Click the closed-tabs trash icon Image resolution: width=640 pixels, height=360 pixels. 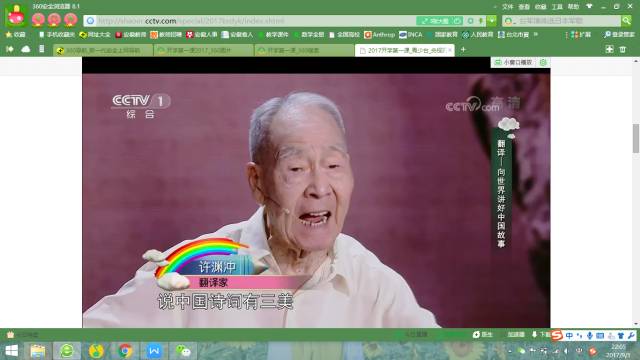(x=622, y=49)
